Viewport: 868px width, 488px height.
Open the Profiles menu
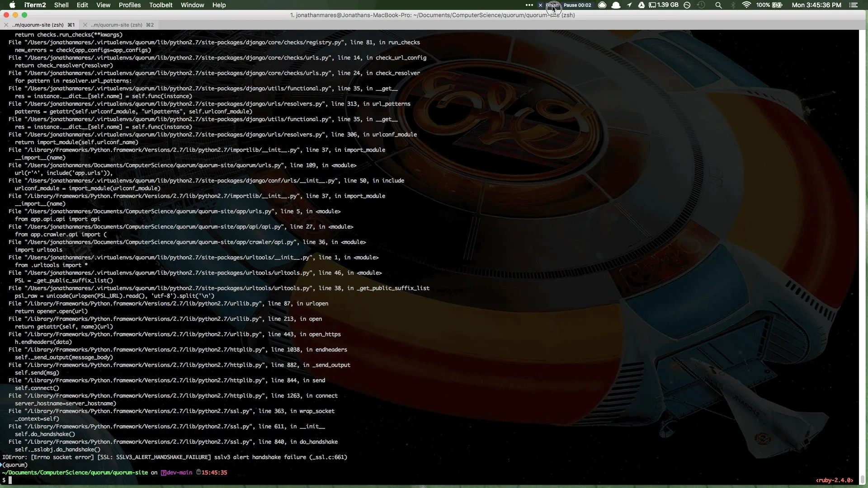[x=130, y=5]
